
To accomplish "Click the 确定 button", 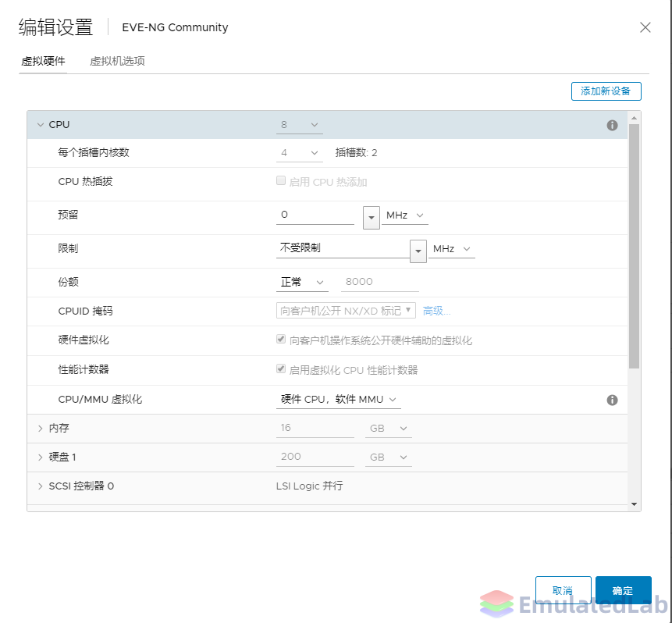I will (x=623, y=590).
